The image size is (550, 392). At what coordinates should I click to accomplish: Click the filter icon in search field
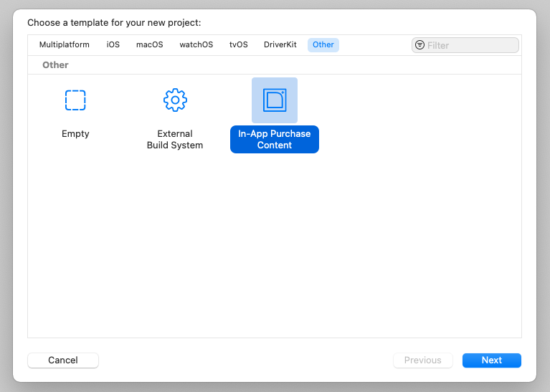[420, 45]
